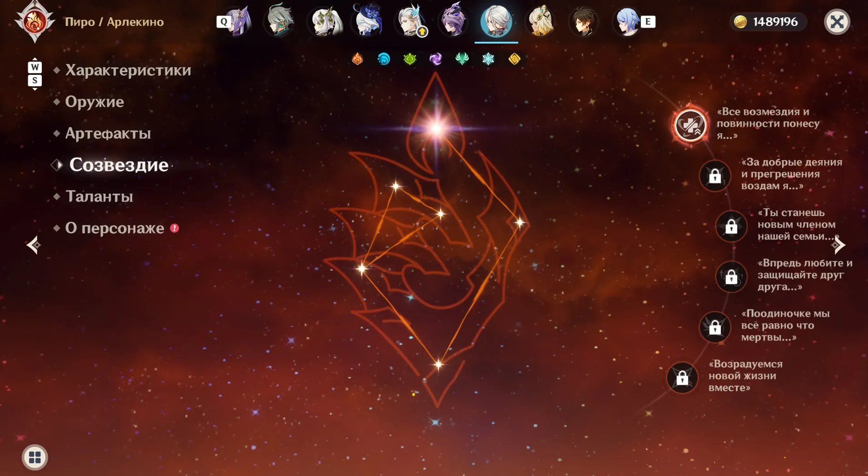Click the W/S key navigation hint
The height and width of the screenshot is (476, 868).
point(35,74)
